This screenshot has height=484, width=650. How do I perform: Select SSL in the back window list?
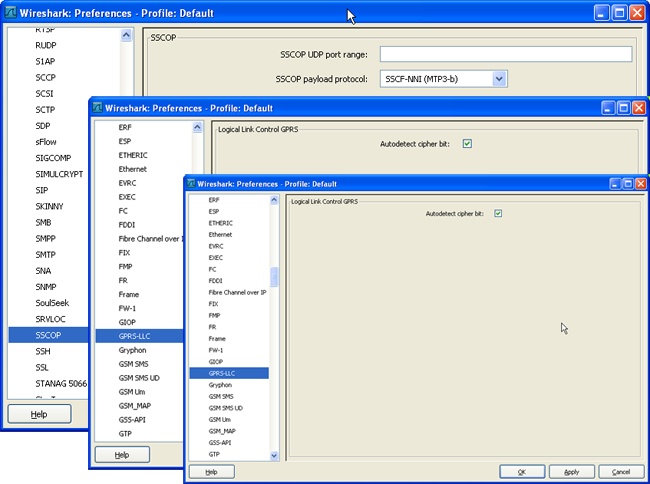[42, 368]
